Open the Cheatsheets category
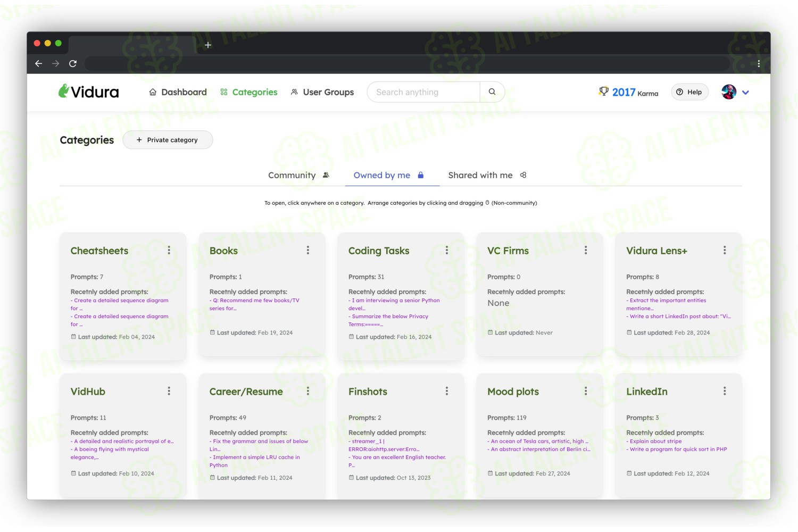Image resolution: width=798 pixels, height=532 pixels. [99, 251]
